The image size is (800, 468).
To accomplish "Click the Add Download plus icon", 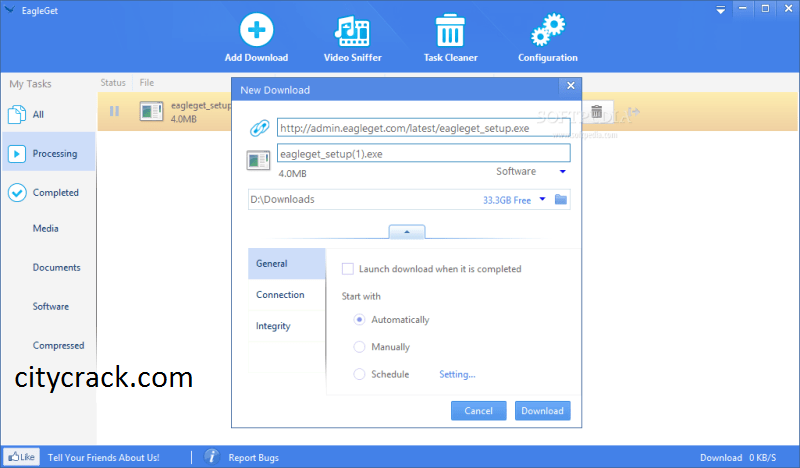I will click(256, 30).
